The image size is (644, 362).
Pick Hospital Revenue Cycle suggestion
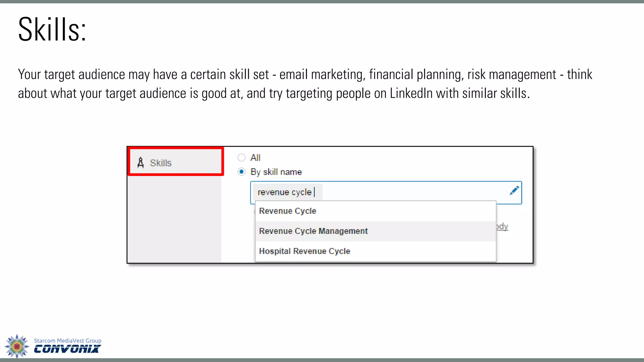[375, 251]
